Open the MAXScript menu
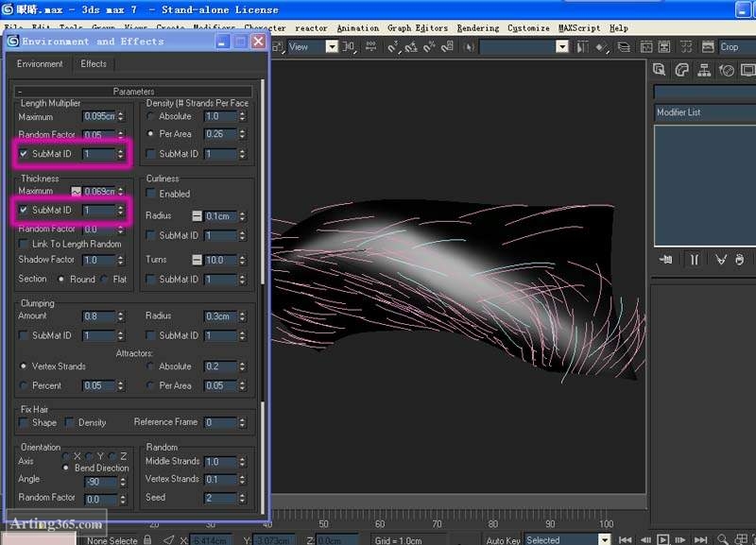Screen dimensions: 756x545 (x=579, y=28)
